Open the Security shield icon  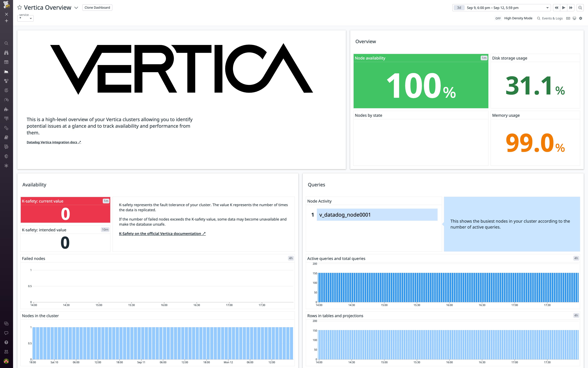pos(6,156)
